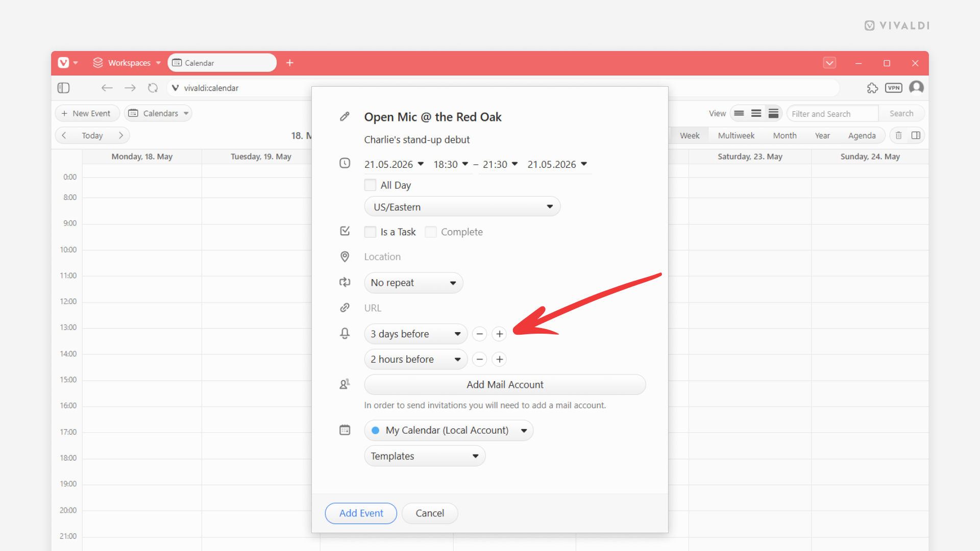
Task: Click the URL link icon
Action: [x=345, y=308]
